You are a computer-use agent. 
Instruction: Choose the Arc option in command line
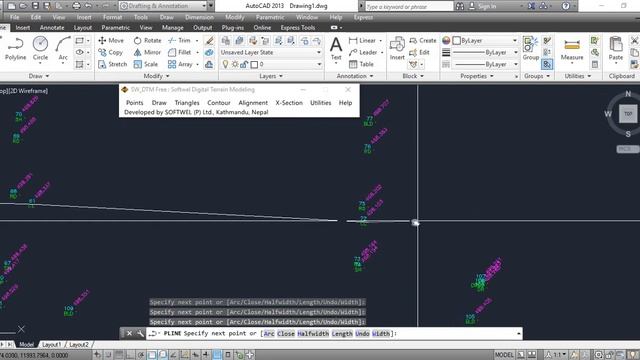[269, 333]
